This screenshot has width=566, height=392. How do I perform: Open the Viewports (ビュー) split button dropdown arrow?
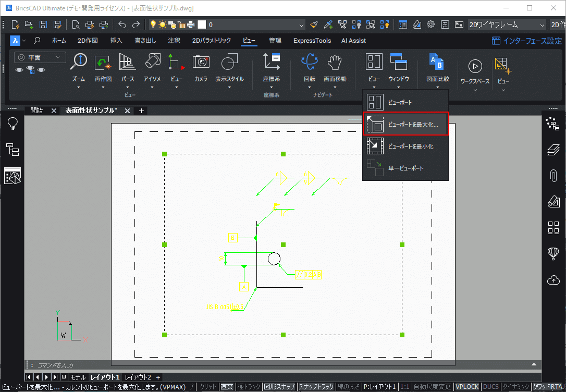coord(374,87)
